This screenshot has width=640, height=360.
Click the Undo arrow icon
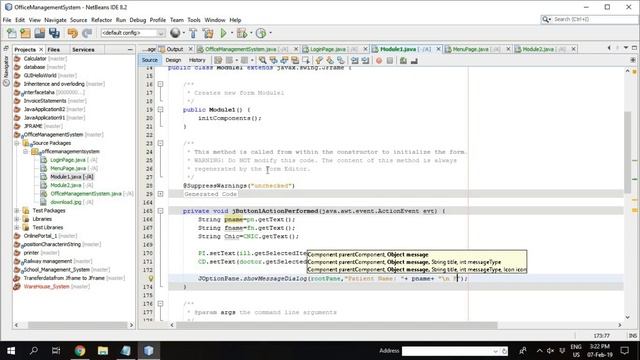click(x=73, y=33)
